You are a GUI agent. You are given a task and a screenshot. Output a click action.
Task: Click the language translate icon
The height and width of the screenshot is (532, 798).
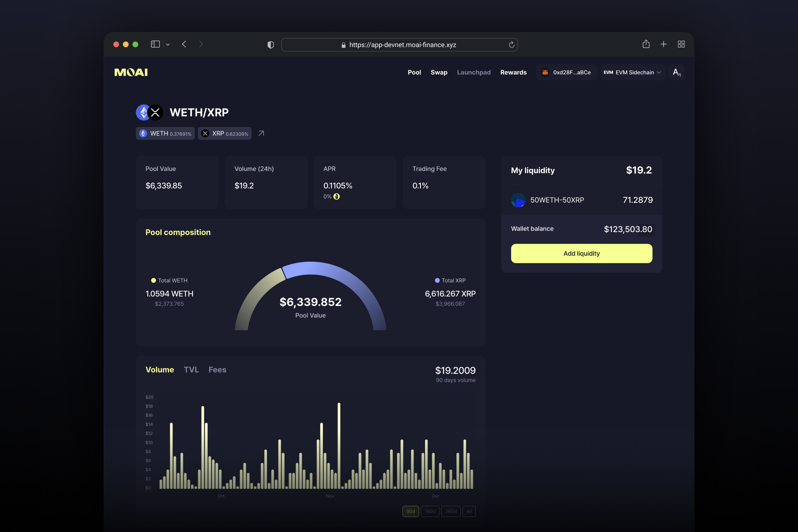(x=676, y=72)
